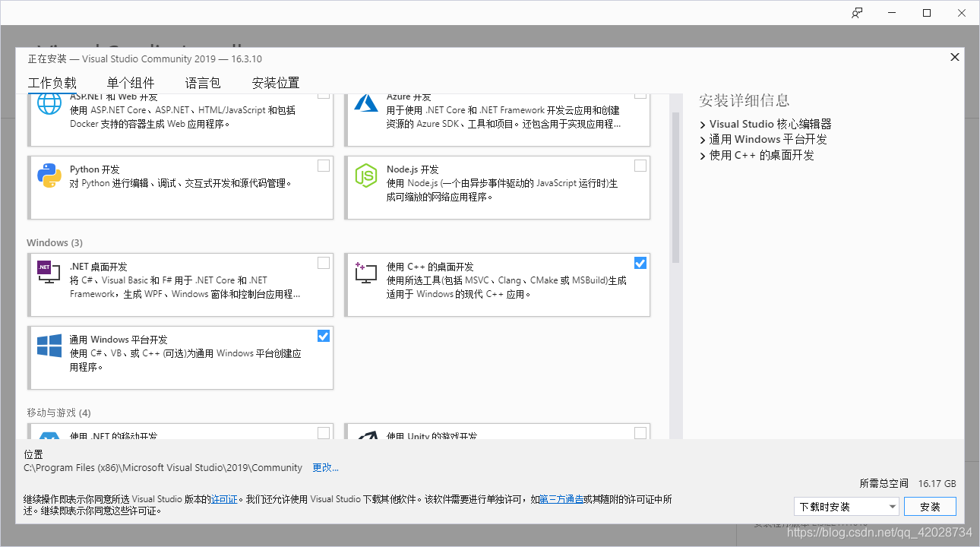Check the .NET 移动开发 checkbox
Screen dimensions: 980x547
[x=324, y=432]
